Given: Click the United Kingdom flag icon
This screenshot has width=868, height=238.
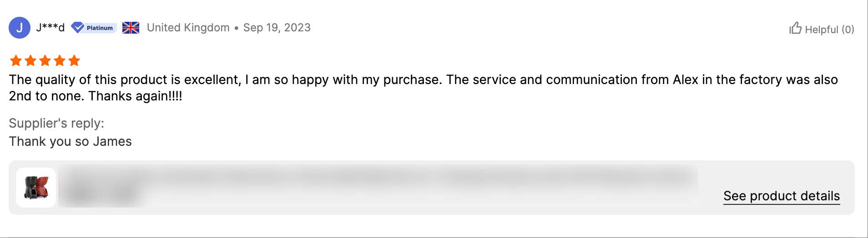Looking at the screenshot, I should [x=131, y=28].
